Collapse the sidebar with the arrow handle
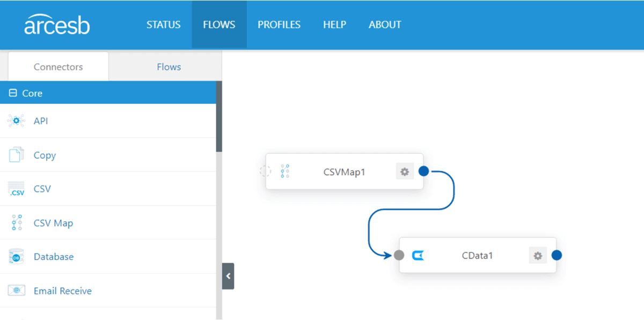 [x=228, y=276]
